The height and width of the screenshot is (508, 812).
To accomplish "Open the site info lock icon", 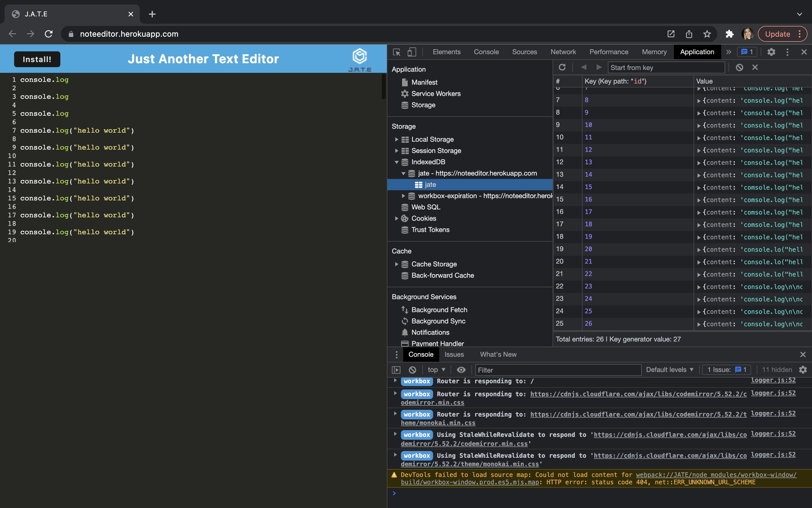I will coord(71,34).
